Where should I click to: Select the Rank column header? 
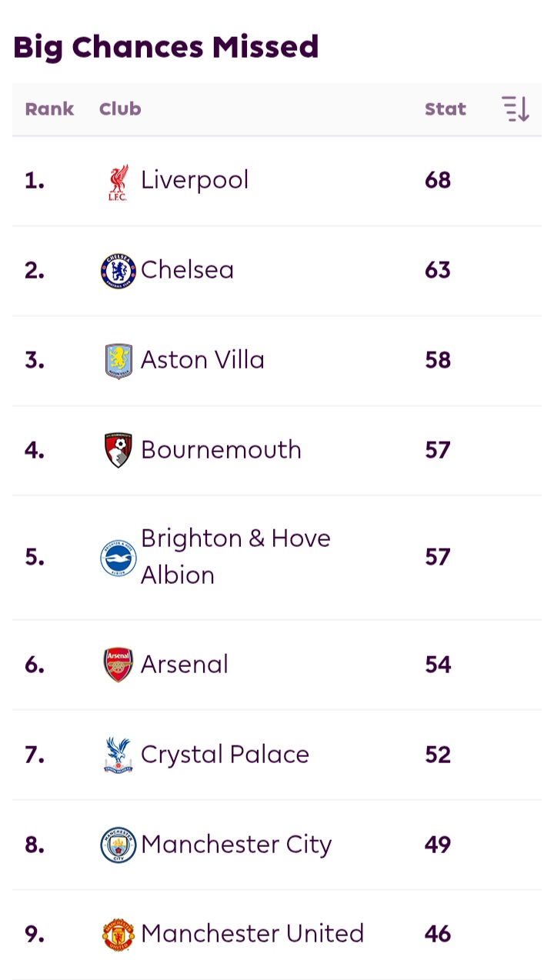click(49, 109)
